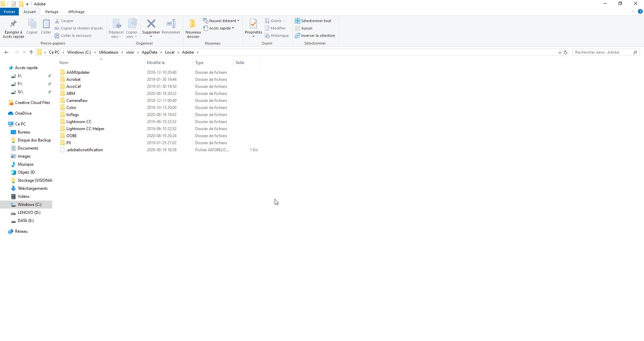The width and height of the screenshot is (644, 341).
Task: Open recent locations dropdown arrow
Action: pos(24,52)
